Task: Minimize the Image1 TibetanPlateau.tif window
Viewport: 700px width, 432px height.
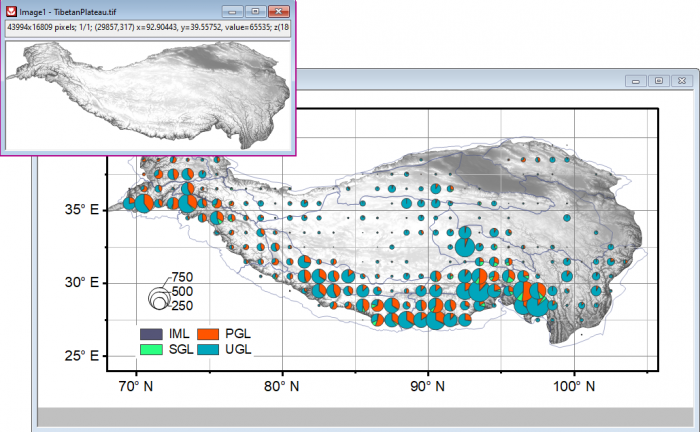Action: click(x=232, y=10)
